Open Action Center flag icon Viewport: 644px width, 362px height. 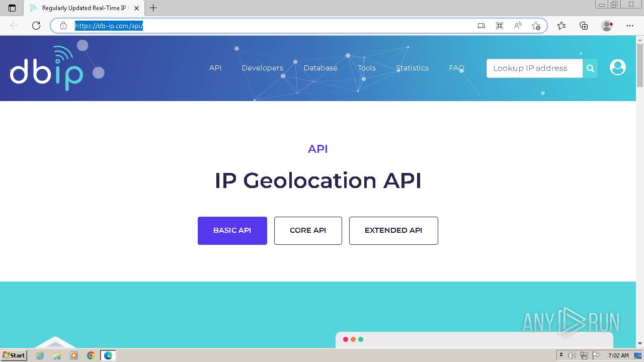pos(596,355)
